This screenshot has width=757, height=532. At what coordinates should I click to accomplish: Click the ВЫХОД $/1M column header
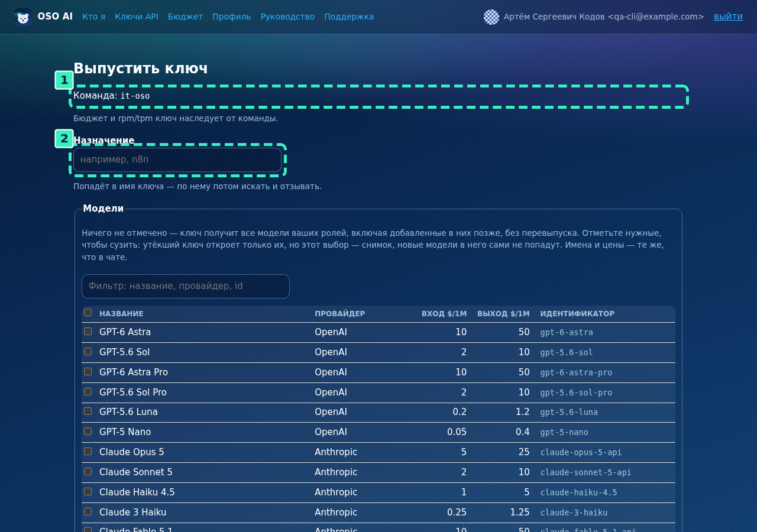coord(503,314)
